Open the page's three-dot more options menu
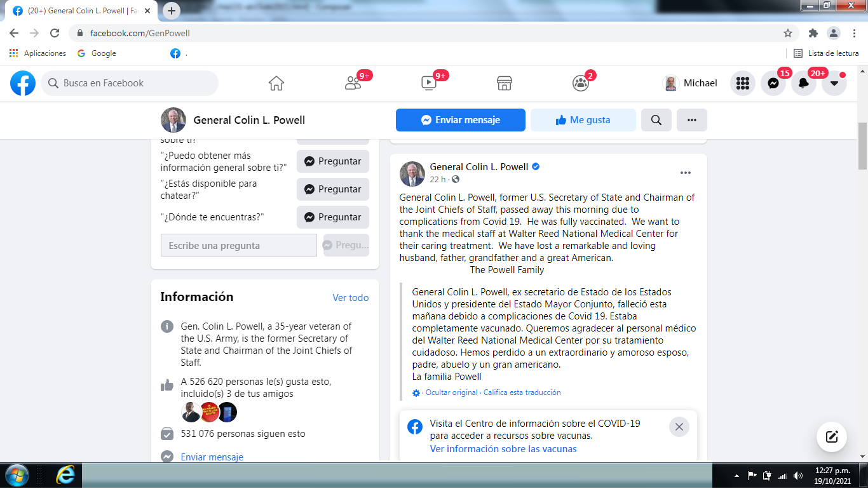The height and width of the screenshot is (489, 868). pyautogui.click(x=691, y=119)
